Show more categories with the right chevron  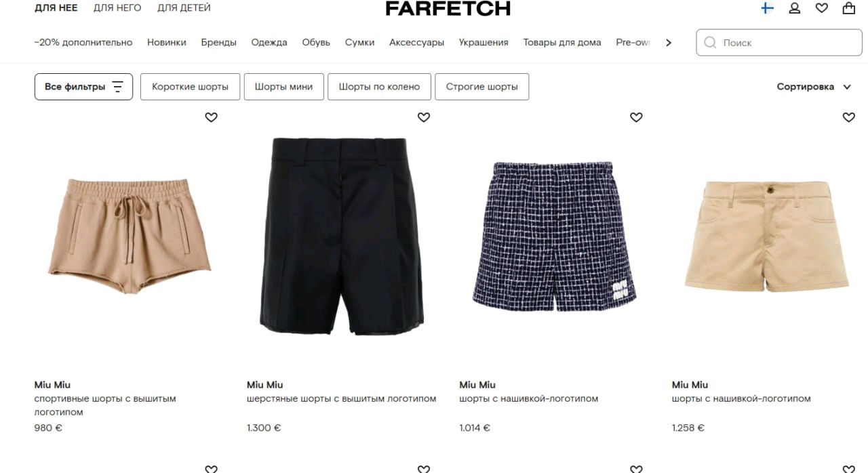tap(669, 43)
